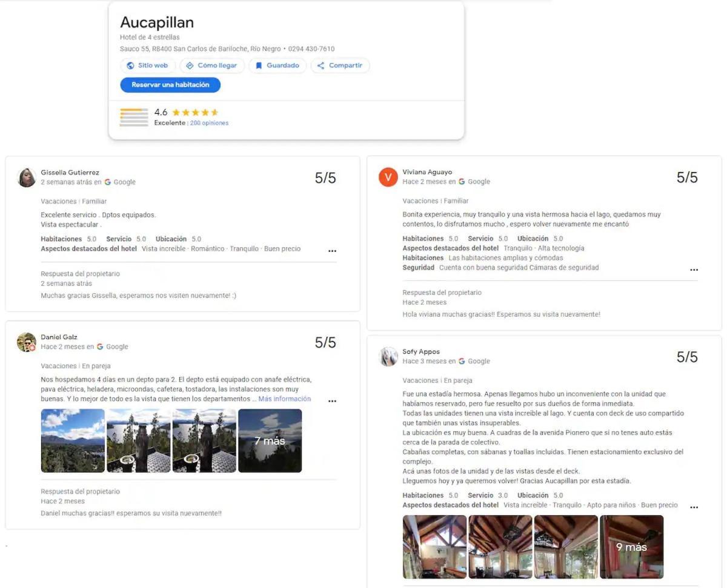Expand Más información in Daniel Galz's review
The width and height of the screenshot is (727, 588).
click(x=284, y=399)
